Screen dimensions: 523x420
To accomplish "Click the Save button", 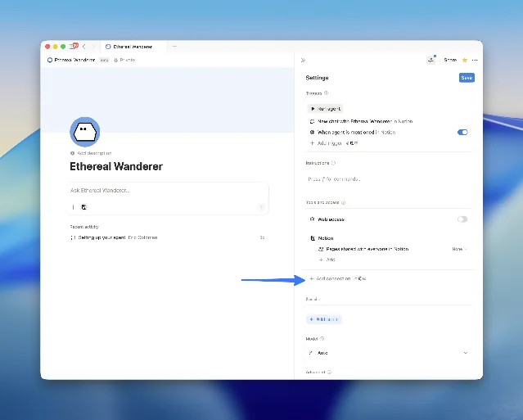I will [x=467, y=78].
